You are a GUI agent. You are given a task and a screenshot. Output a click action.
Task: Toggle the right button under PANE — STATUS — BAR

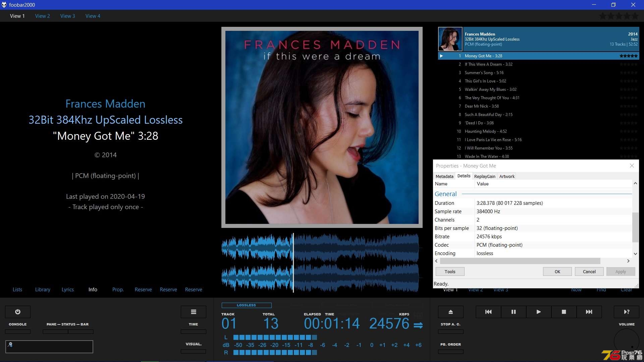click(81, 331)
